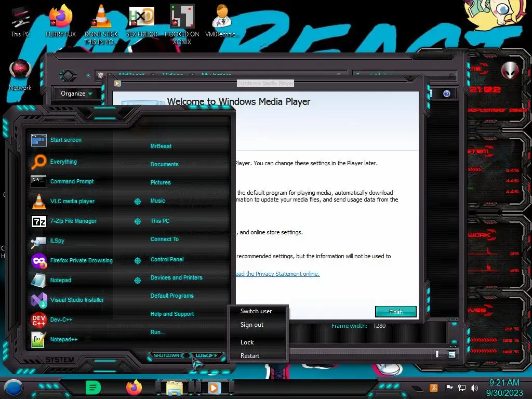Viewport: 532px width, 399px height.
Task: Open Music from start menu
Action: click(x=158, y=201)
